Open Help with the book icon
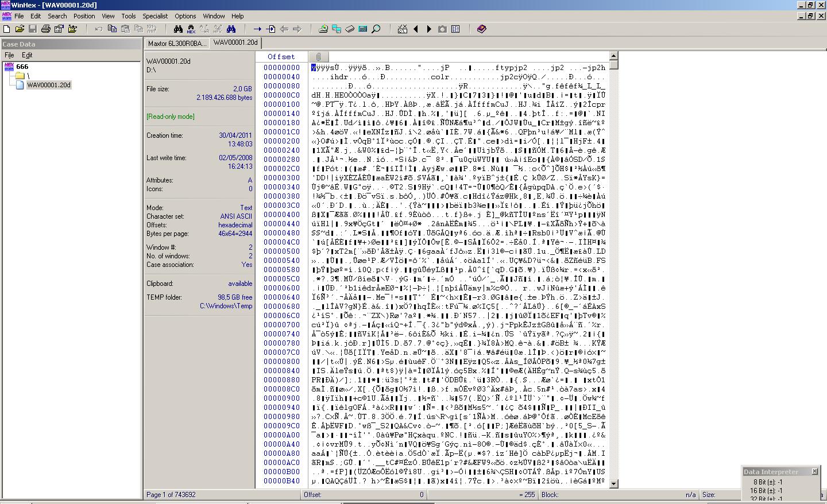This screenshot has width=827, height=504. 482,29
